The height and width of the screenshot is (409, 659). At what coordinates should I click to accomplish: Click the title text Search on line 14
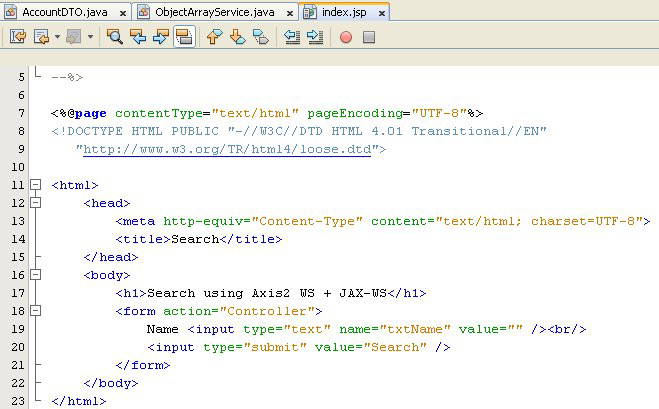195,239
